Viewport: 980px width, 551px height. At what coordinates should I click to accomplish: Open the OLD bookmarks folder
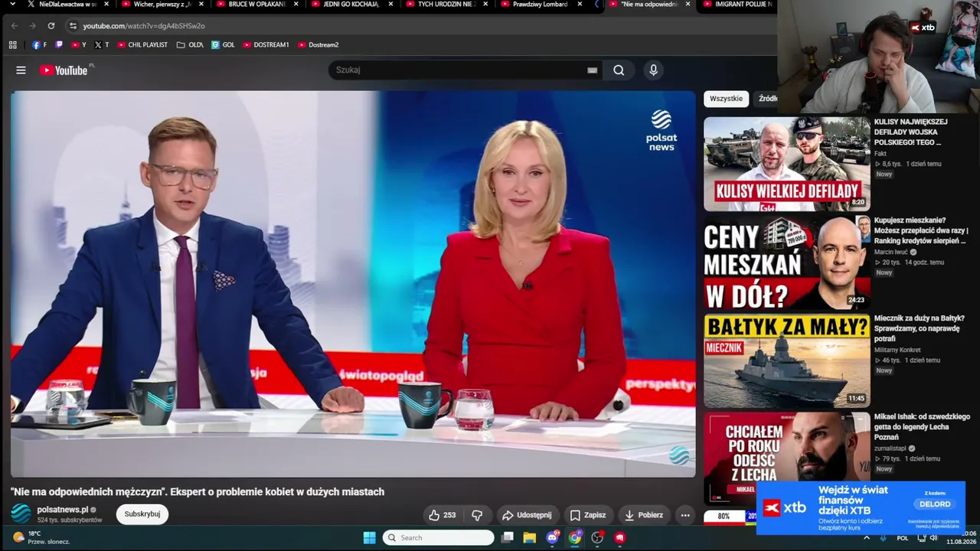pos(190,45)
